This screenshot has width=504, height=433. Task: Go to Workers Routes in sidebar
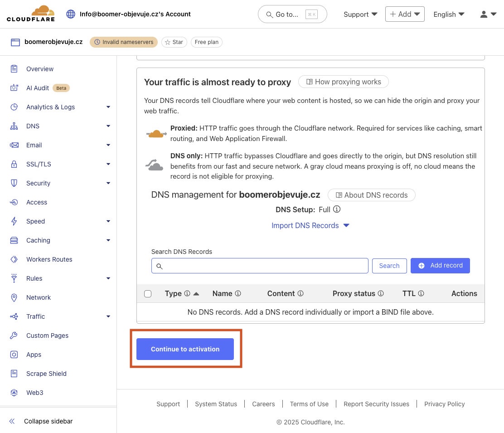pyautogui.click(x=49, y=259)
